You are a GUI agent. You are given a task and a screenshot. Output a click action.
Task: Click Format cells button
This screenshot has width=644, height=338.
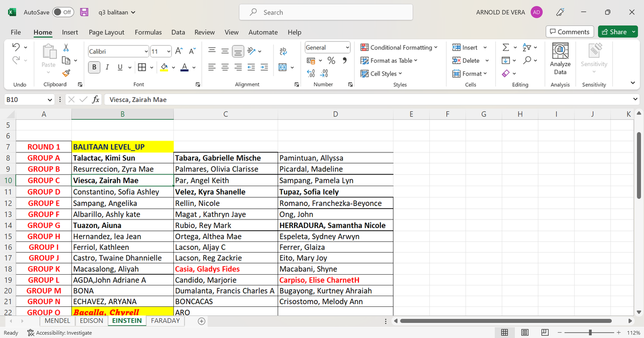[x=470, y=74]
